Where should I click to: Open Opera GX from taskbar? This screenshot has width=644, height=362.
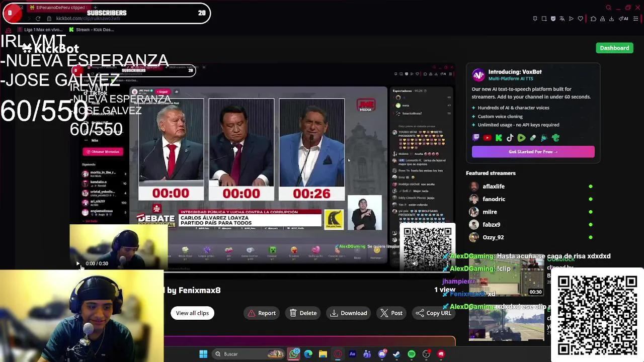(338, 354)
